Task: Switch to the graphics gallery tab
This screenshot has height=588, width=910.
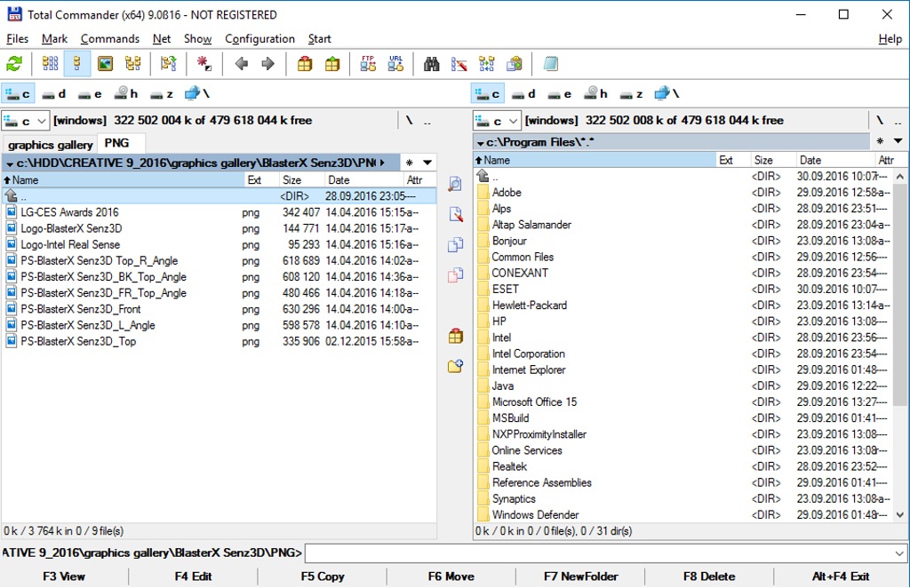Action: (x=50, y=144)
